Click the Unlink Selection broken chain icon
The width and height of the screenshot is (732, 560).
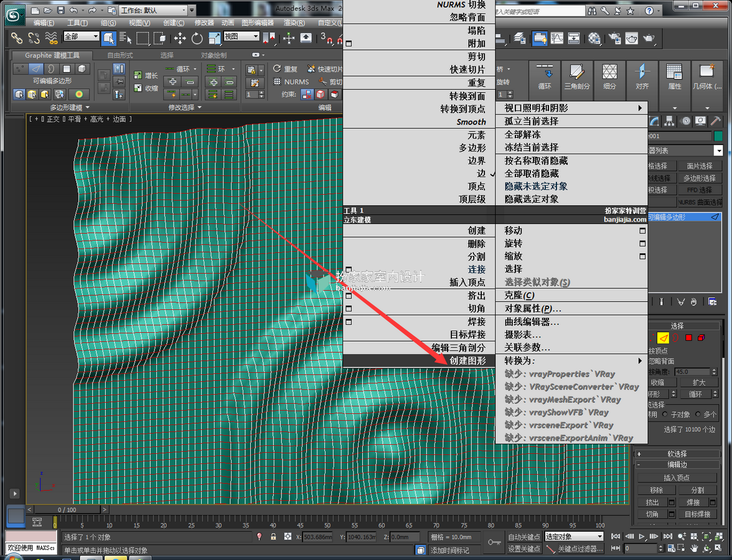[x=34, y=38]
